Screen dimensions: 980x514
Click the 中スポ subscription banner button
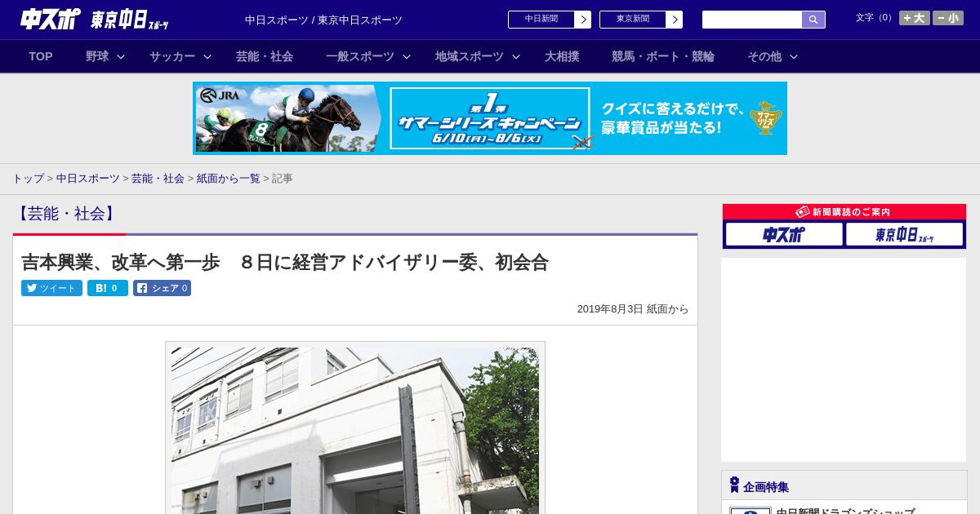click(784, 234)
